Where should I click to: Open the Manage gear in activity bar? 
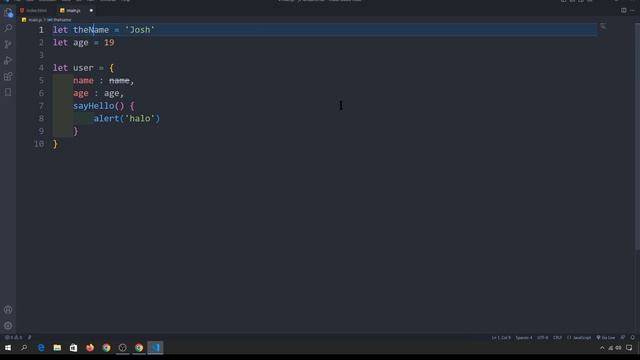coord(8,326)
